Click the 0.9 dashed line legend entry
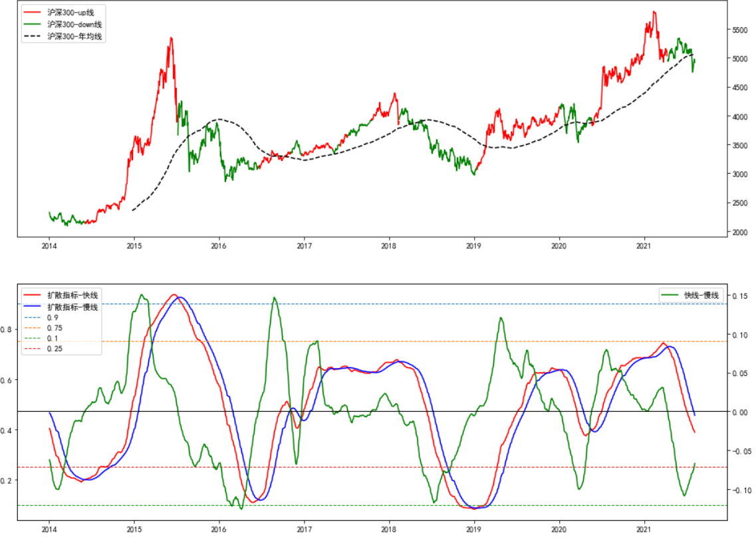This screenshot has height=537, width=756. [53, 317]
